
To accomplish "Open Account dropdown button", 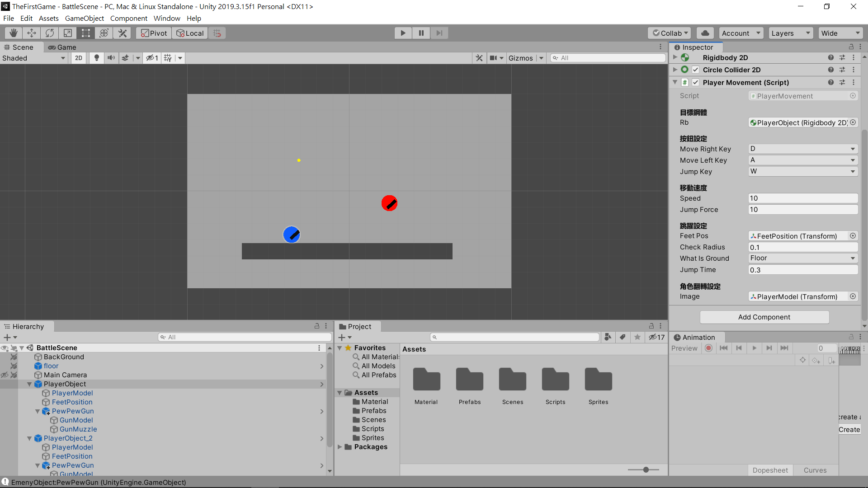I will 741,33.
